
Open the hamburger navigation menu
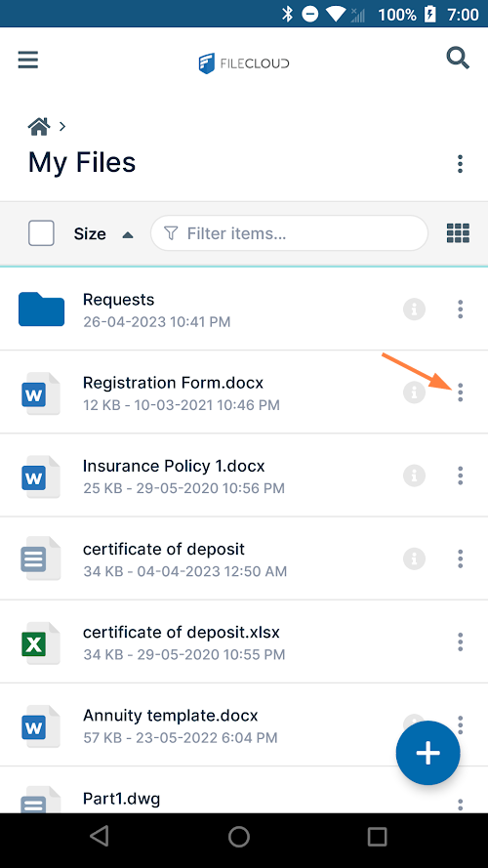click(27, 60)
